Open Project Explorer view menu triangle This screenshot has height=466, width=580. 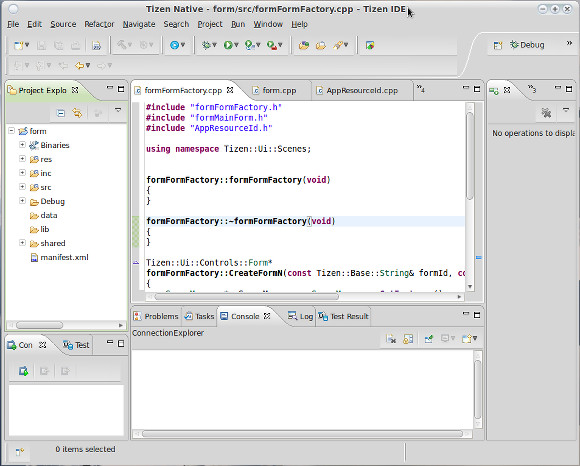[x=118, y=110]
